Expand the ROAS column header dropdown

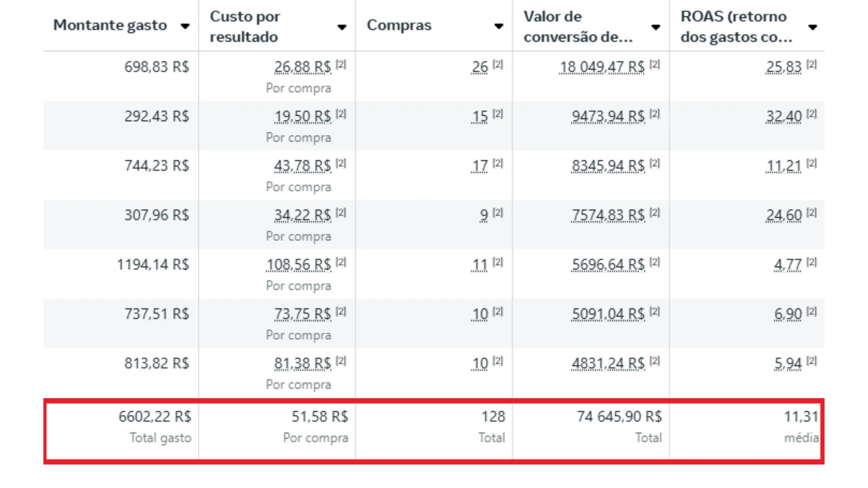pyautogui.click(x=812, y=26)
